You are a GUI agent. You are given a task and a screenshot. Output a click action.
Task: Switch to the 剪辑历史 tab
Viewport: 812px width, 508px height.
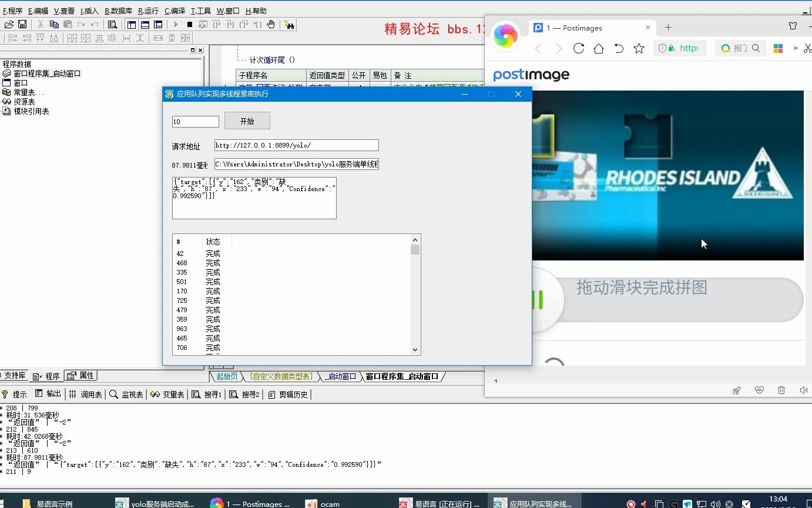point(288,395)
